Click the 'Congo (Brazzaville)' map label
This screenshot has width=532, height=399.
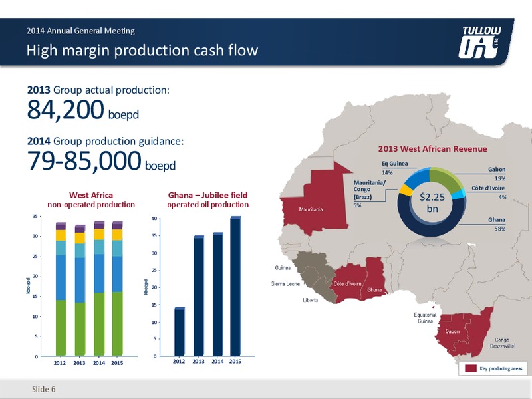pos(502,342)
